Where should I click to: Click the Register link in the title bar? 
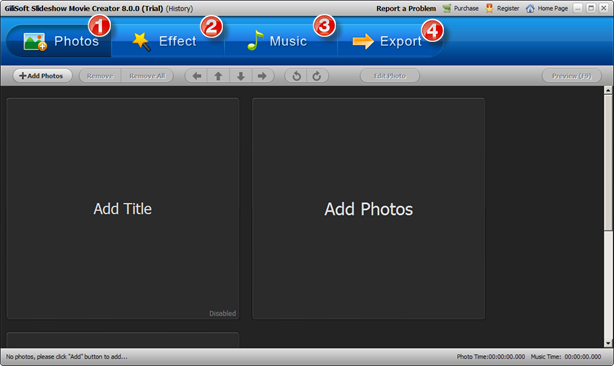coord(502,8)
